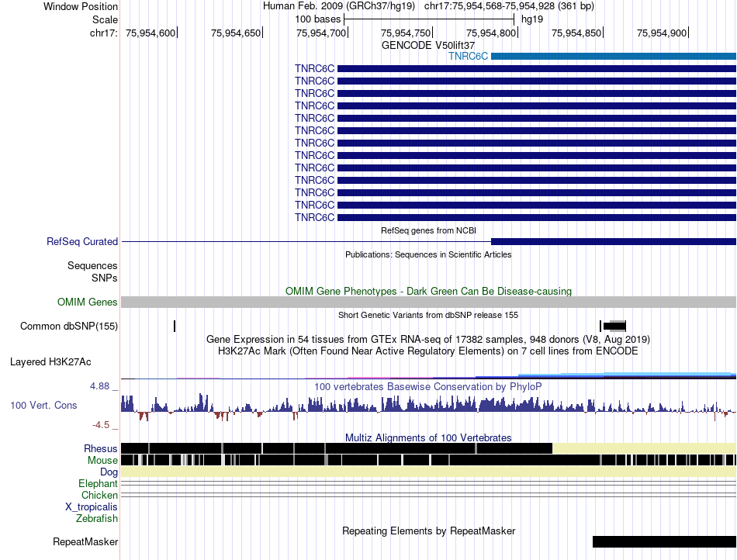Click the Dog species label
The width and height of the screenshot is (737, 560).
click(109, 472)
